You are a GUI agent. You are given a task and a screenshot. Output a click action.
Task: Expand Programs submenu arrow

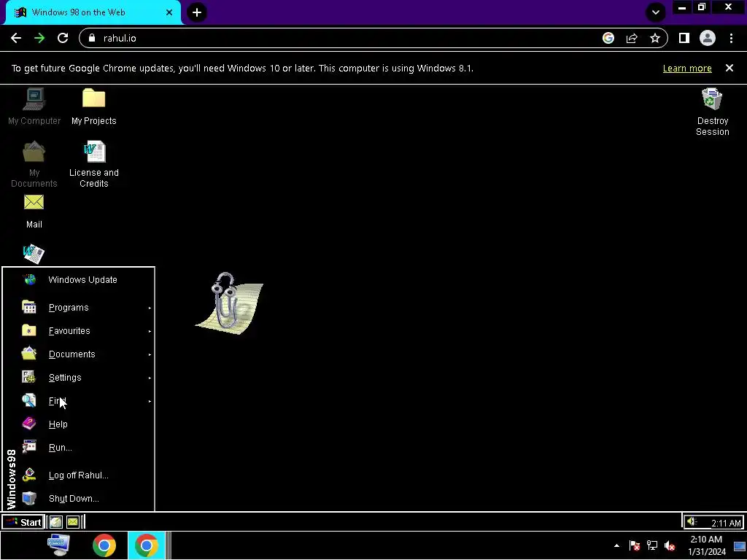150,308
